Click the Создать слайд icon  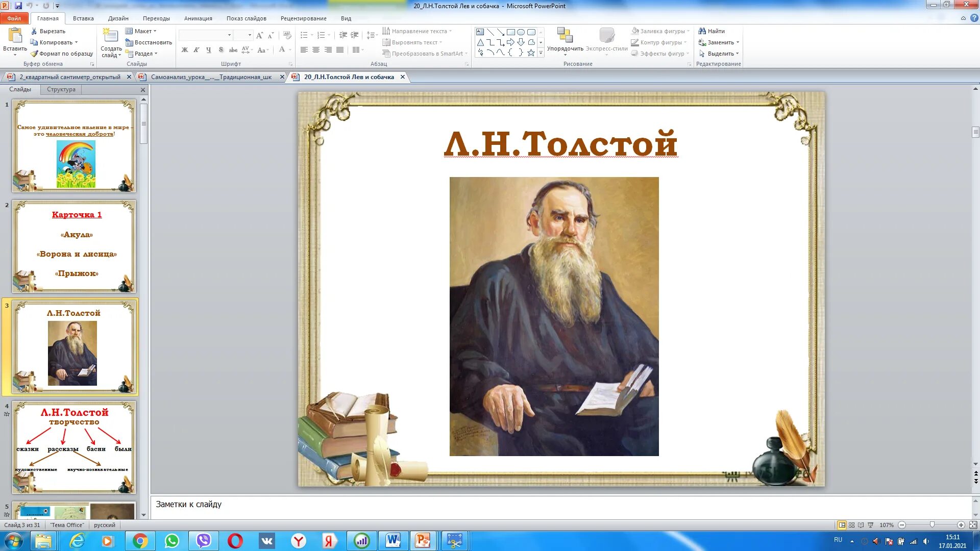click(111, 35)
